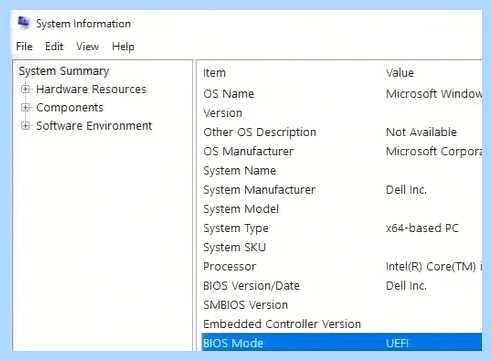492x361 pixels.
Task: Click the x64-based PC value
Action: point(422,228)
